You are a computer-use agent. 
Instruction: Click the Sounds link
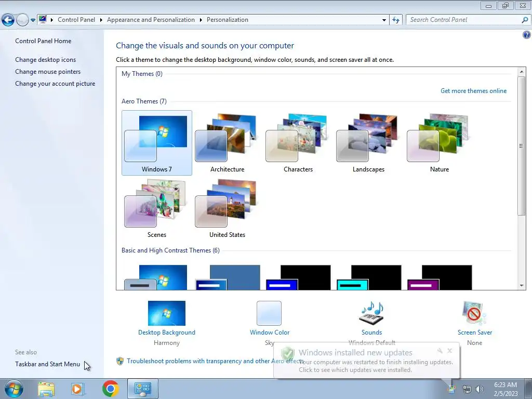point(371,332)
